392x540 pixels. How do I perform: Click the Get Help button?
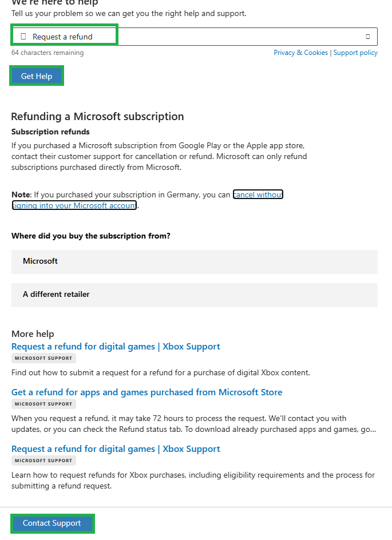[x=37, y=76]
